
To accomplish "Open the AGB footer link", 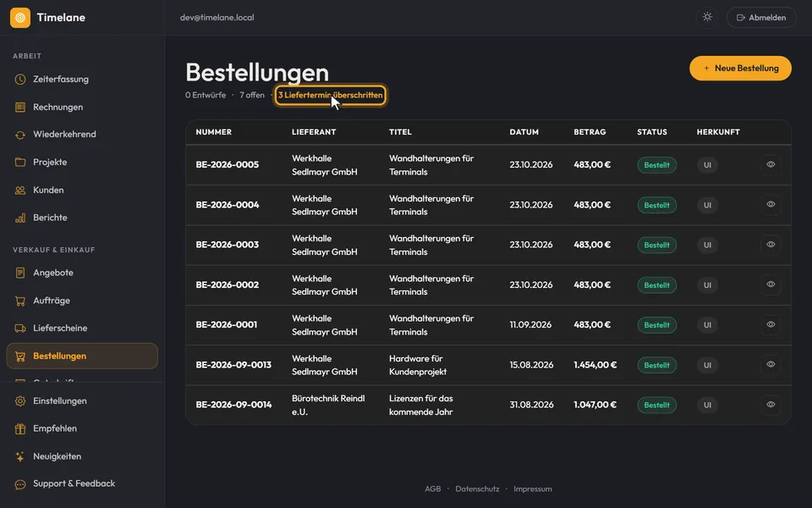I will [x=432, y=489].
